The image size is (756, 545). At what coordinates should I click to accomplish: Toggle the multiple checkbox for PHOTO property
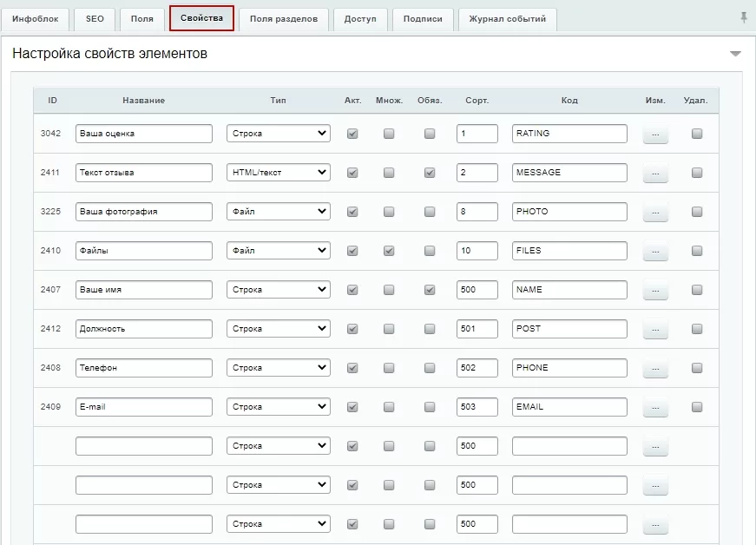[389, 212]
